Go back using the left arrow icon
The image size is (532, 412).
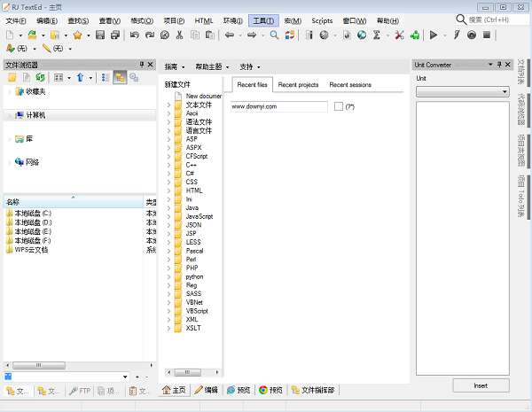230,35
